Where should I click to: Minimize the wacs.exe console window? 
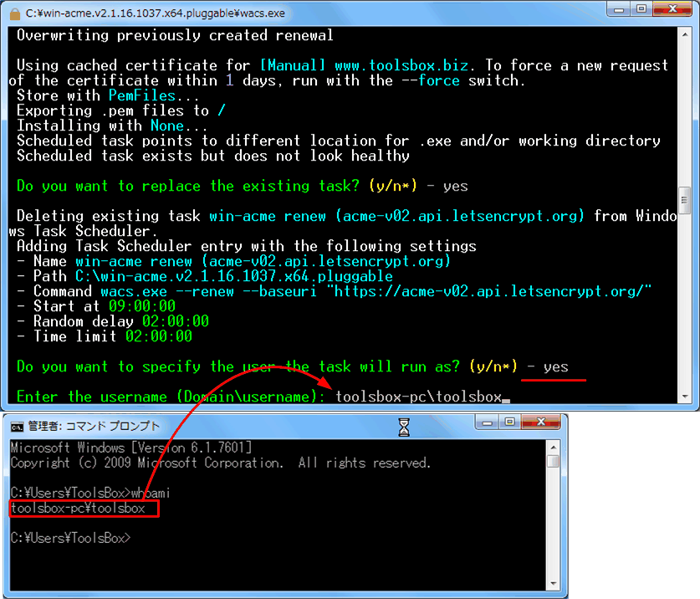619,9
